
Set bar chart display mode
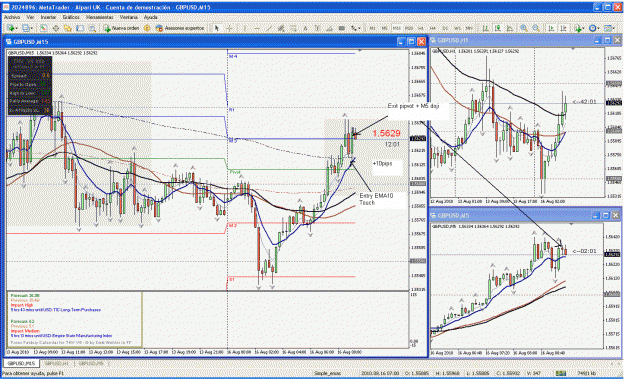tap(485, 28)
